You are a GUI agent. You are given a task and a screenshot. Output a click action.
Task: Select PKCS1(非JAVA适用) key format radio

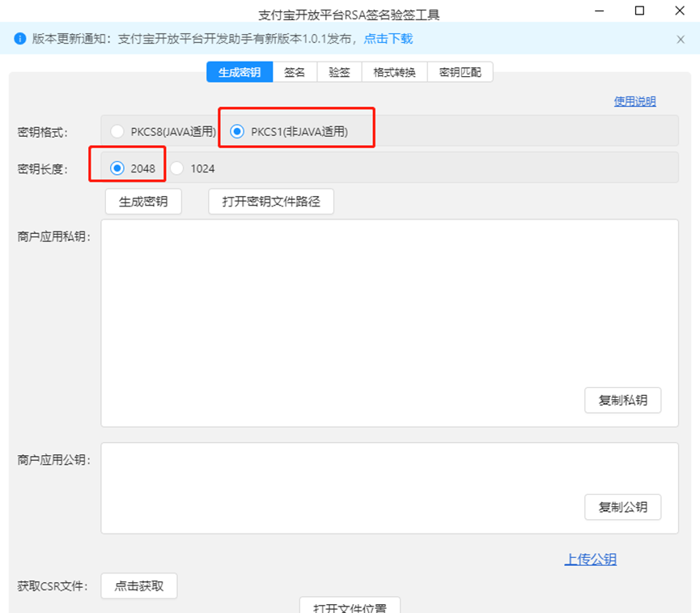237,131
